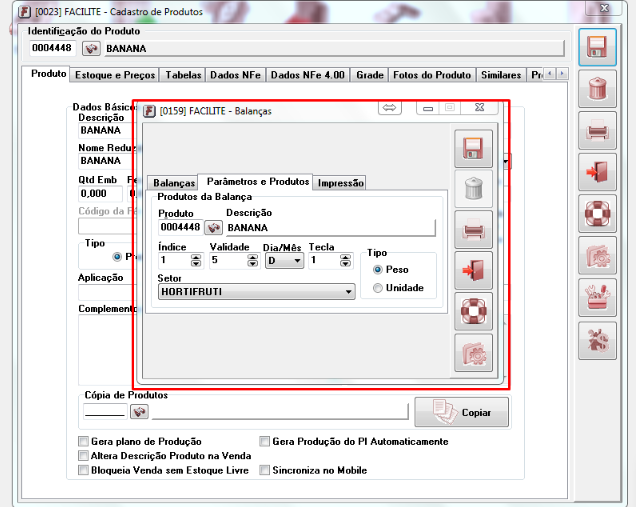Click the Nome Reduzido BANANA field
Image resolution: width=636 pixels, height=507 pixels.
[x=106, y=161]
